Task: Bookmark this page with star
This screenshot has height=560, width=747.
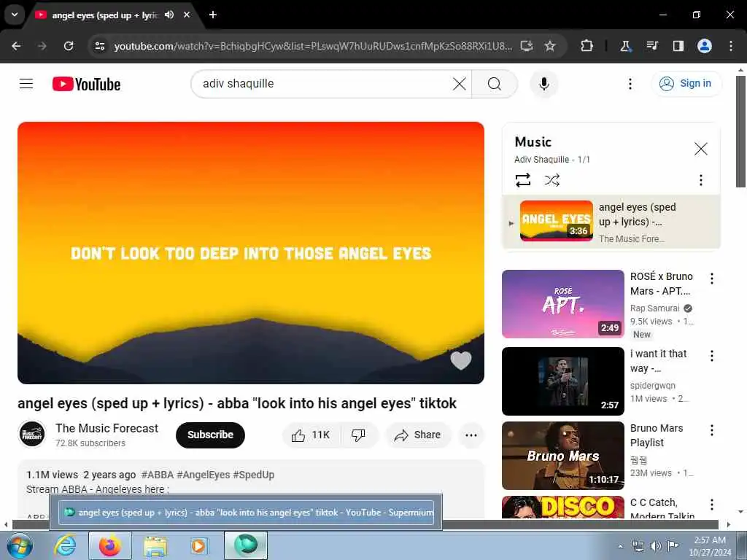Action: [550, 46]
